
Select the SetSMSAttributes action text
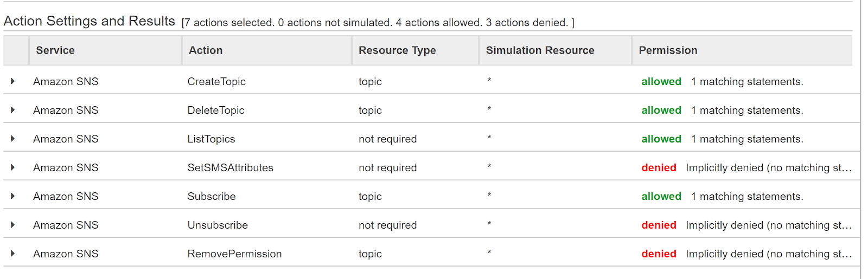coord(231,168)
